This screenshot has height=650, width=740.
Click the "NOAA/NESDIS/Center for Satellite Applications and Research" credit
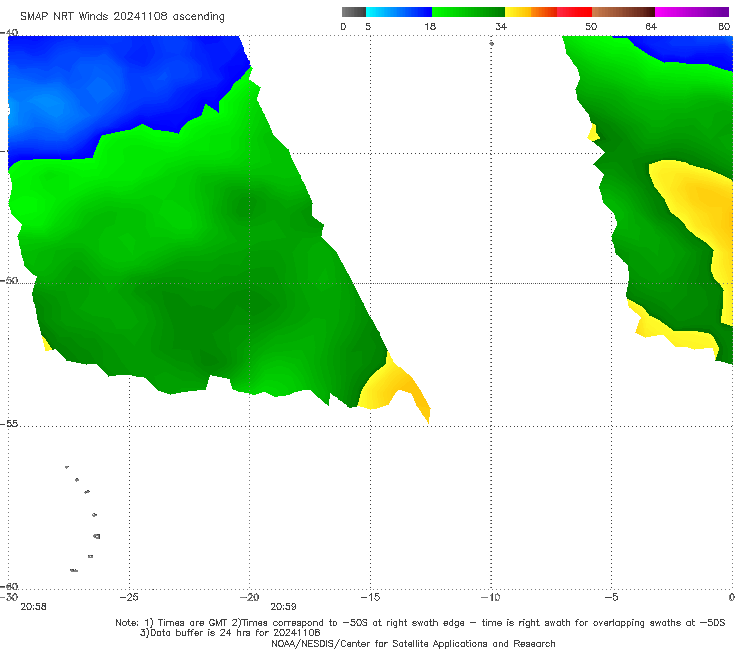(x=413, y=644)
